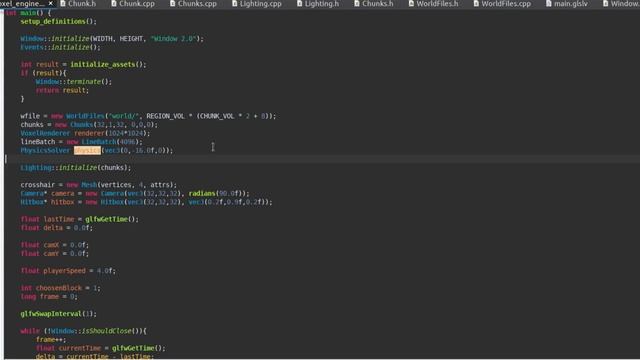This screenshot has width=640, height=360.
Task: Click on 'PhysicsSolver' type name
Action: point(45,151)
